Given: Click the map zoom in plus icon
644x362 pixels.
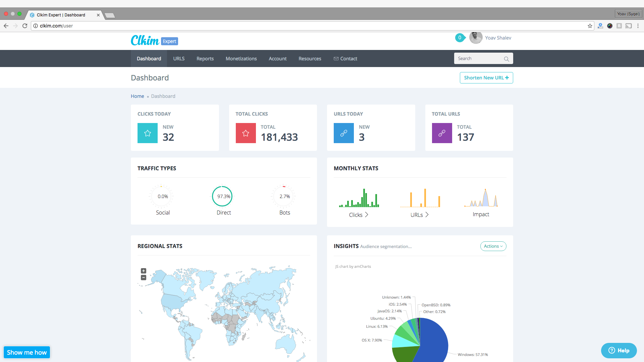Looking at the screenshot, I should point(144,271).
